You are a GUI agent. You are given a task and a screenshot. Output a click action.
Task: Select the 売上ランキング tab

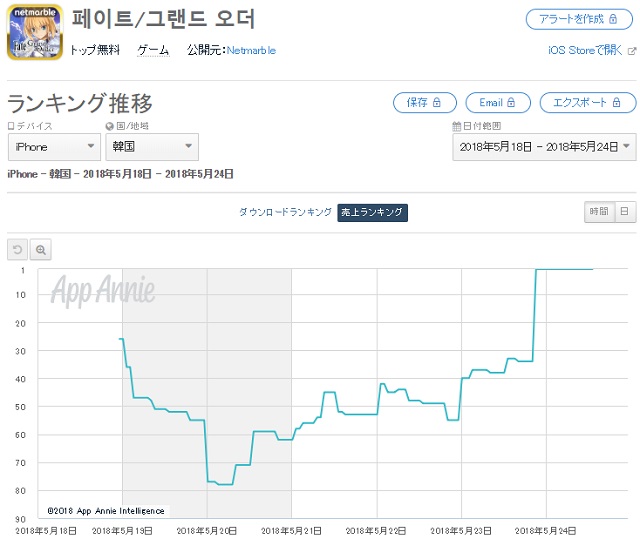pyautogui.click(x=372, y=213)
